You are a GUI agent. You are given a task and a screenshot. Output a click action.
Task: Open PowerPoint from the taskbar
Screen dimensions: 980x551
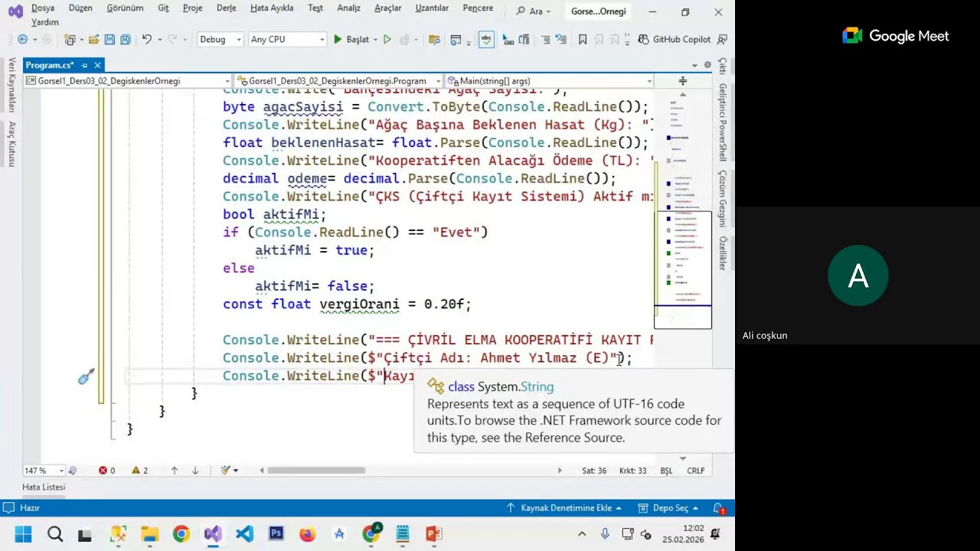pyautogui.click(x=433, y=533)
